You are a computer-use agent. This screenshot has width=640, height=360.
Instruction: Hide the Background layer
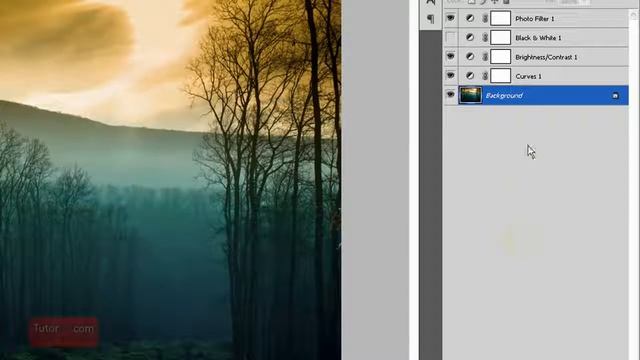tap(451, 95)
